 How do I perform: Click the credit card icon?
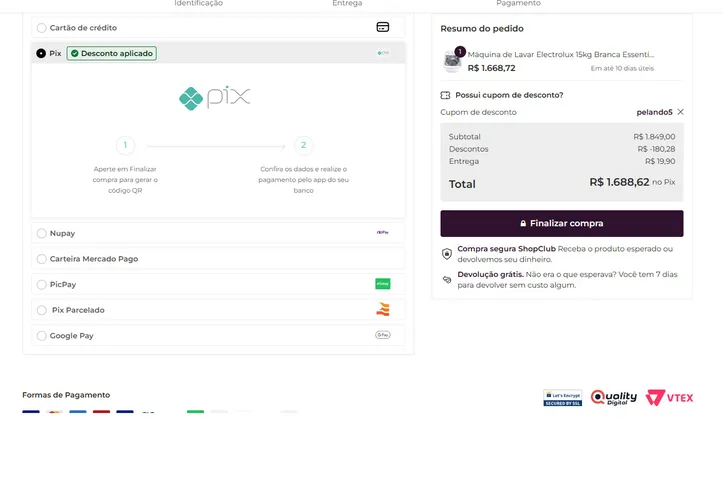(383, 27)
